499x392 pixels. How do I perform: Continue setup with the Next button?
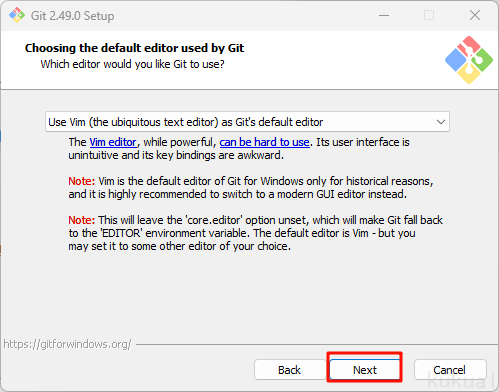[x=365, y=370]
